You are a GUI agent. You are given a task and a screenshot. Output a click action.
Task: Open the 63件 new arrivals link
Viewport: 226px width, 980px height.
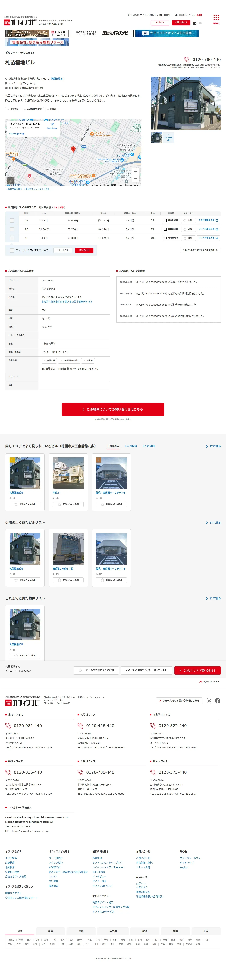(199, 15)
